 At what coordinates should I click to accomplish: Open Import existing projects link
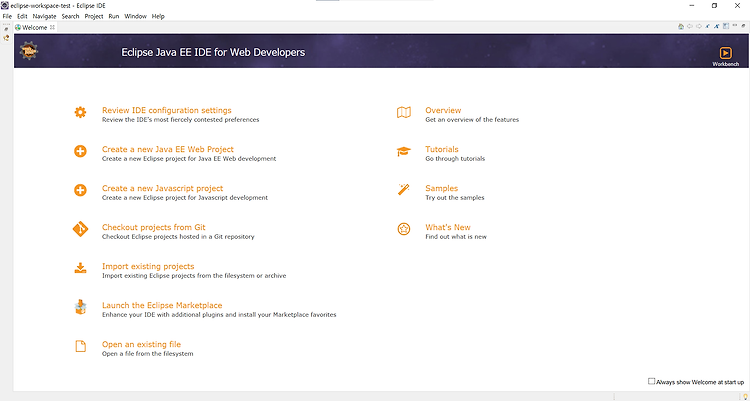(148, 266)
